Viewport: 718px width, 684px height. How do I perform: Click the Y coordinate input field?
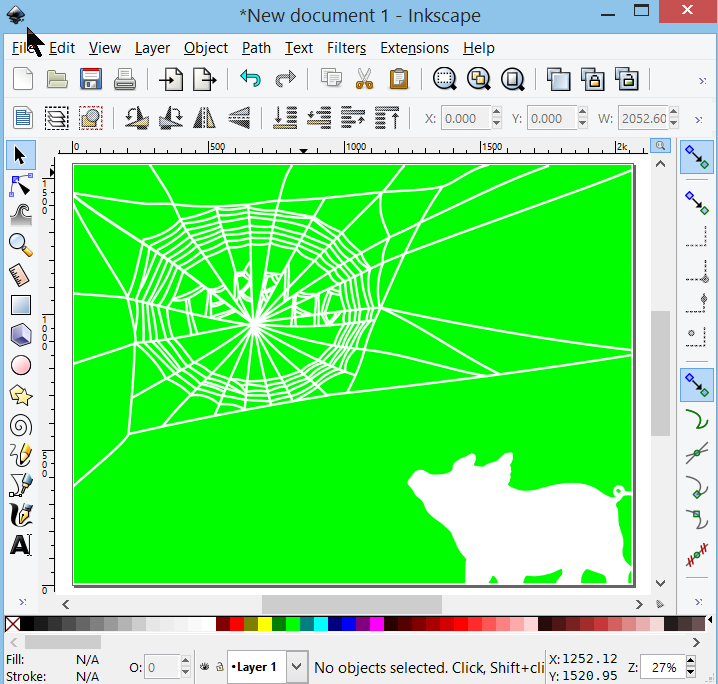pos(552,118)
